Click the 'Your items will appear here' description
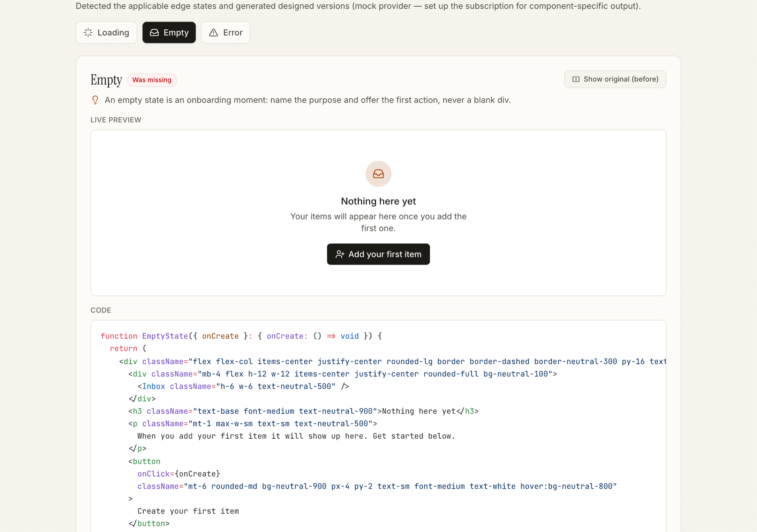The image size is (757, 532). 378,222
